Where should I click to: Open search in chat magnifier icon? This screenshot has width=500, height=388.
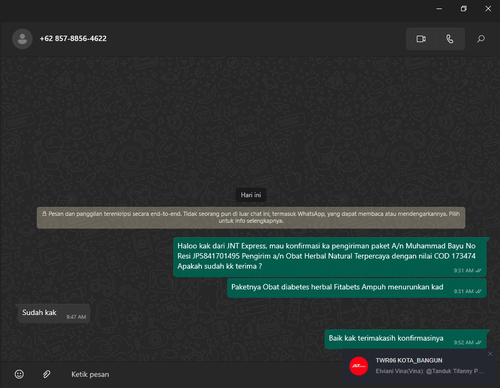click(481, 39)
